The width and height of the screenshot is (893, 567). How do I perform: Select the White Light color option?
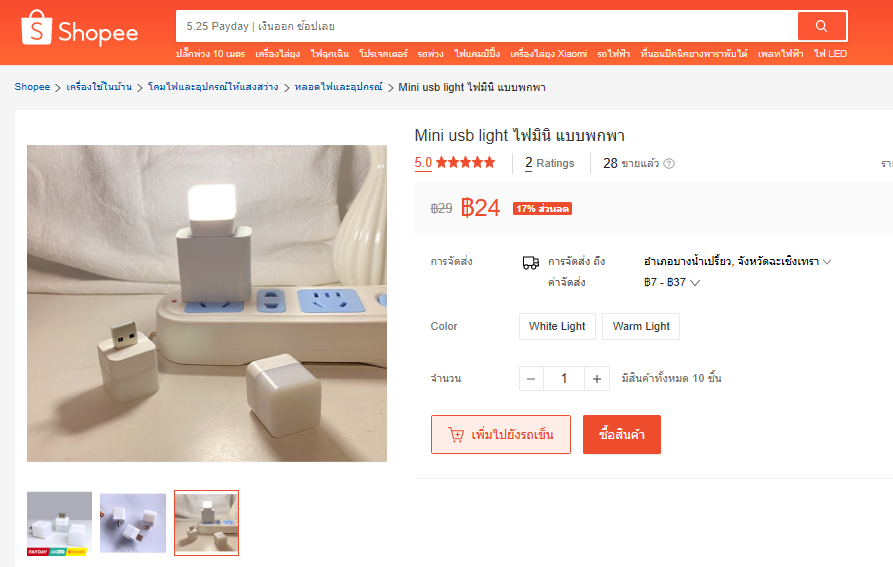(x=557, y=326)
